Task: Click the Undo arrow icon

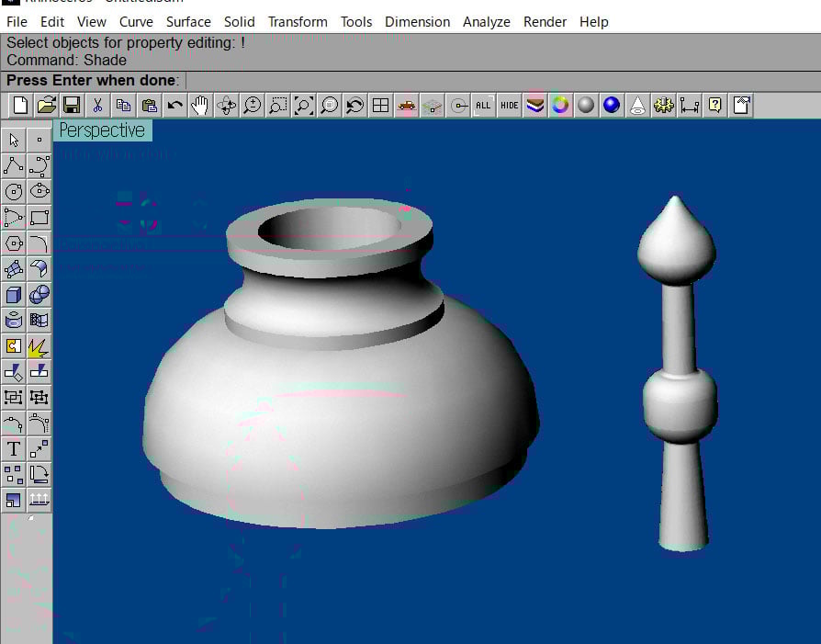Action: click(174, 106)
